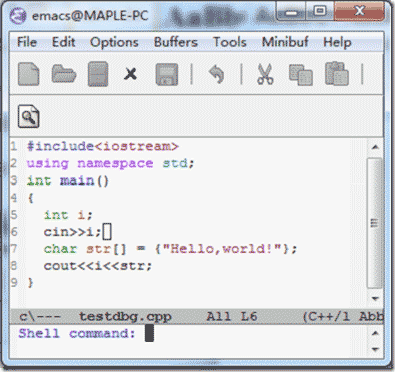395x372 pixels.
Task: Click the editor scrollbar's up arrow
Action: (375, 147)
